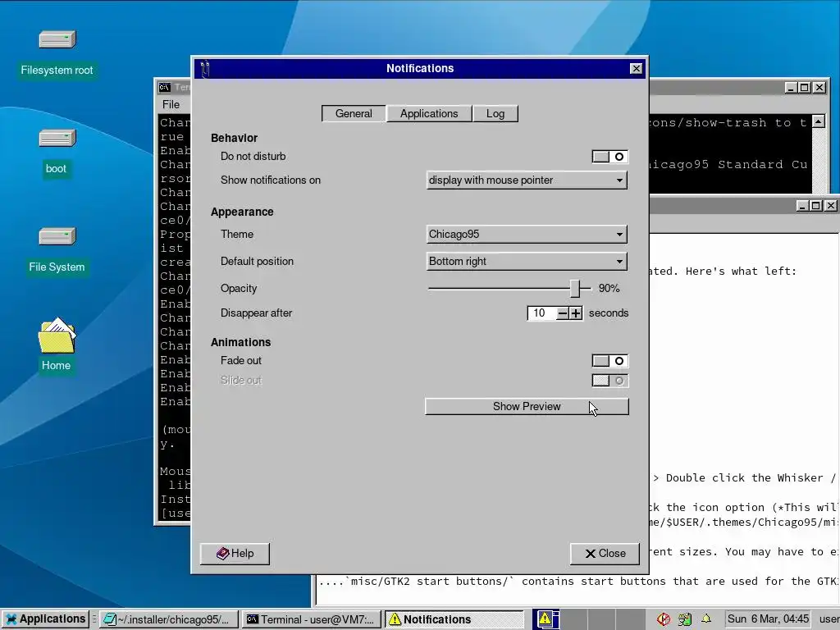Click the notification bell tray icon
The width and height of the screenshot is (840, 630).
point(706,619)
